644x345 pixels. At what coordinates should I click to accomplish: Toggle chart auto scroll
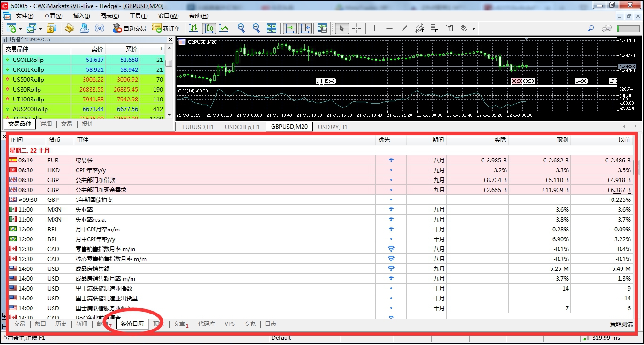pyautogui.click(x=290, y=29)
